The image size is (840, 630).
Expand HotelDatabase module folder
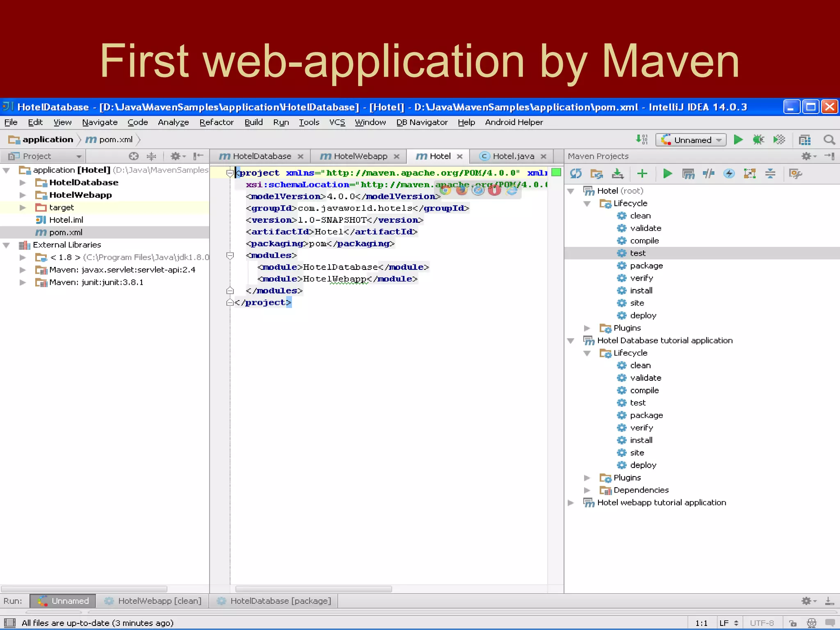point(23,183)
